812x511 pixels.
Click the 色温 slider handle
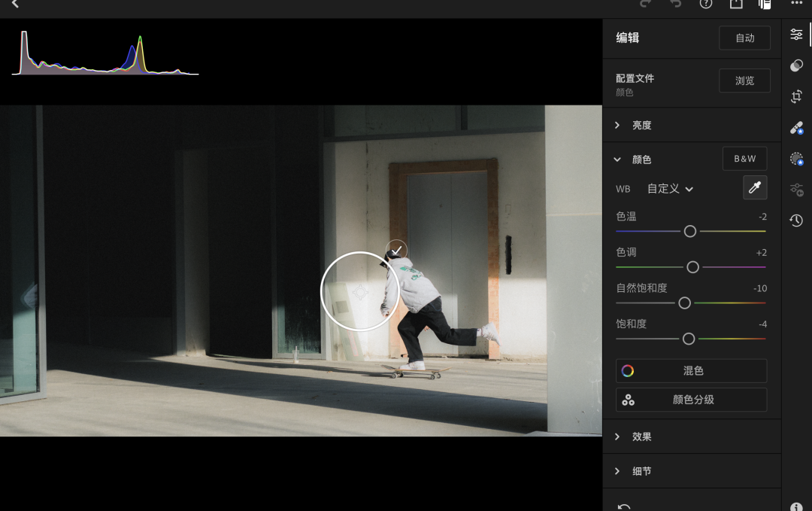point(689,231)
